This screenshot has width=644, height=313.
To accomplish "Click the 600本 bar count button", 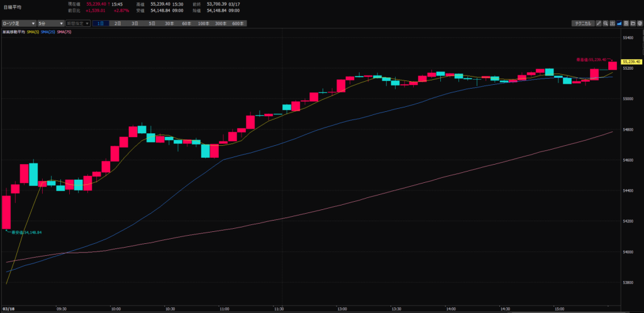I will pos(238,23).
